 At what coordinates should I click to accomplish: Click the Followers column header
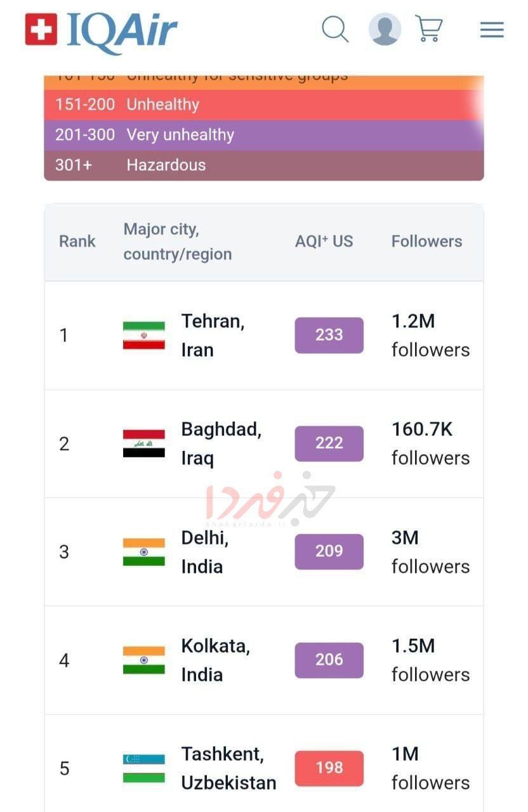tap(426, 242)
